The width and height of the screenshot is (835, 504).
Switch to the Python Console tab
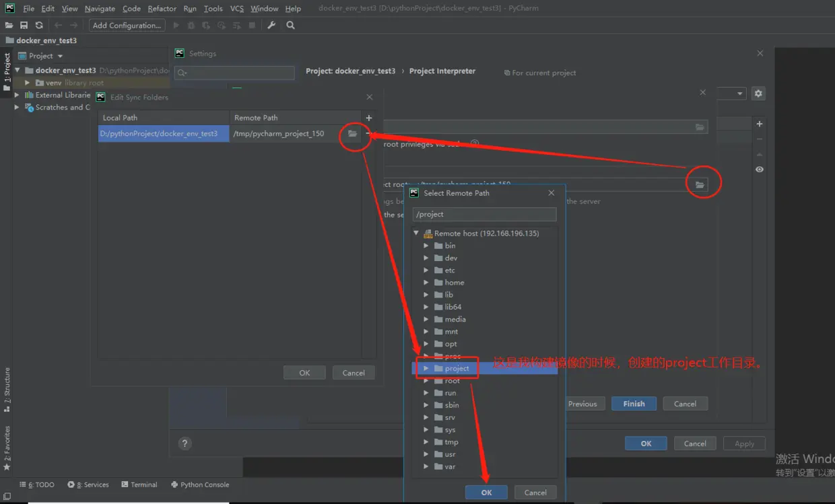point(200,484)
